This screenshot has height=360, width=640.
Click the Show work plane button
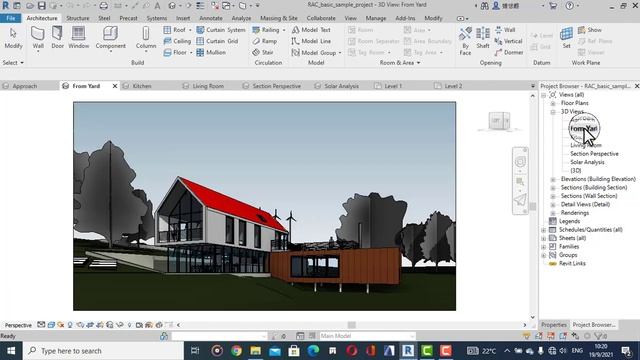click(590, 30)
